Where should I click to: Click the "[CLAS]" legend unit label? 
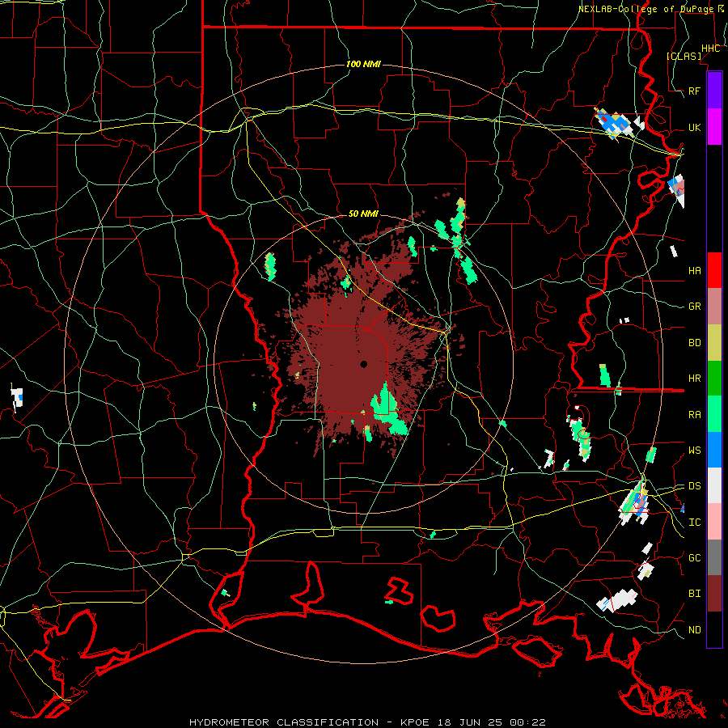pyautogui.click(x=684, y=56)
